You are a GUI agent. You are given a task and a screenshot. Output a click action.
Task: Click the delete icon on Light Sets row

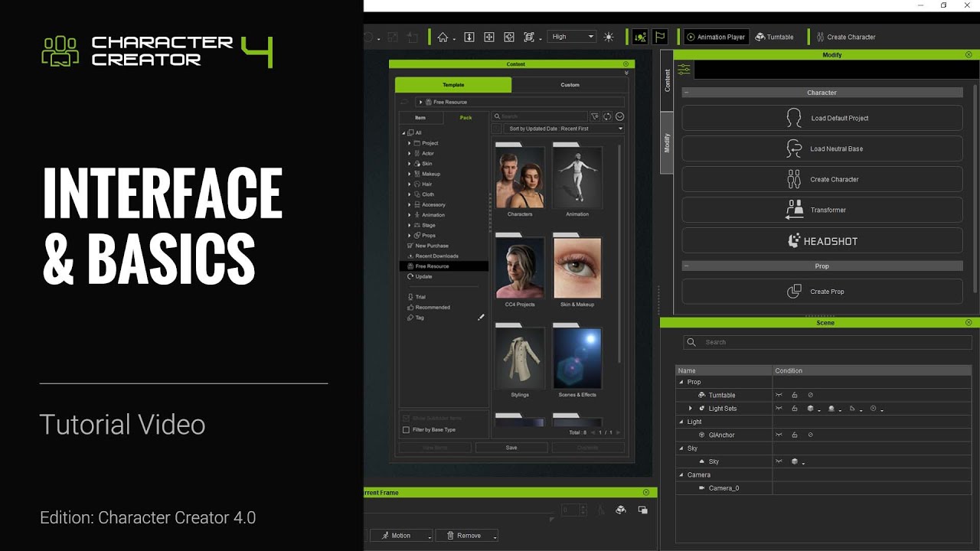874,409
